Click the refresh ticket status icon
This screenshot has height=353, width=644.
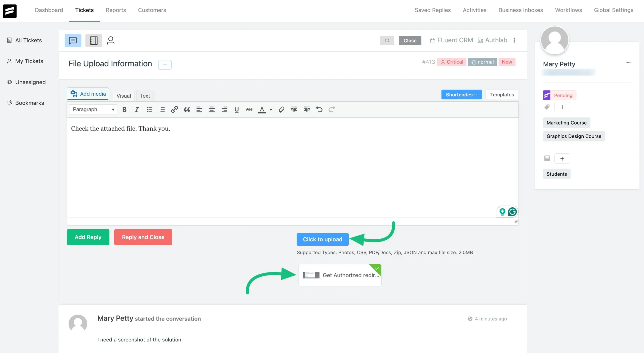387,40
